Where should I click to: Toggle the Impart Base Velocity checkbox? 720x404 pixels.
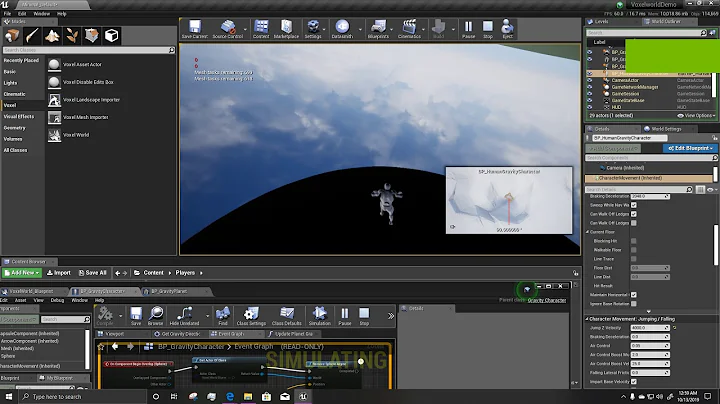coord(634,382)
